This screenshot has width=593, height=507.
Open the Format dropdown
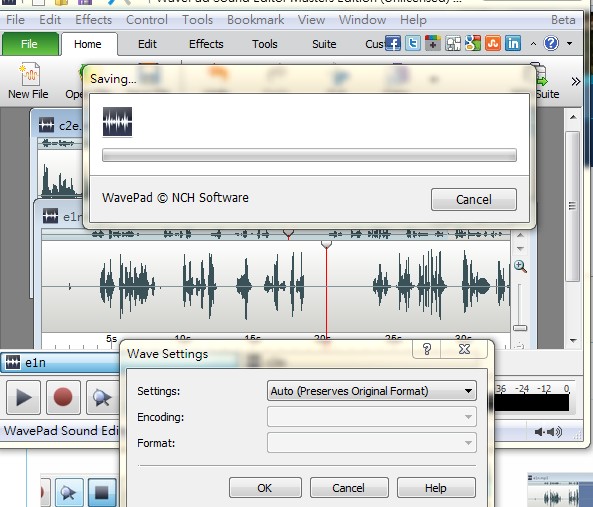click(372, 443)
